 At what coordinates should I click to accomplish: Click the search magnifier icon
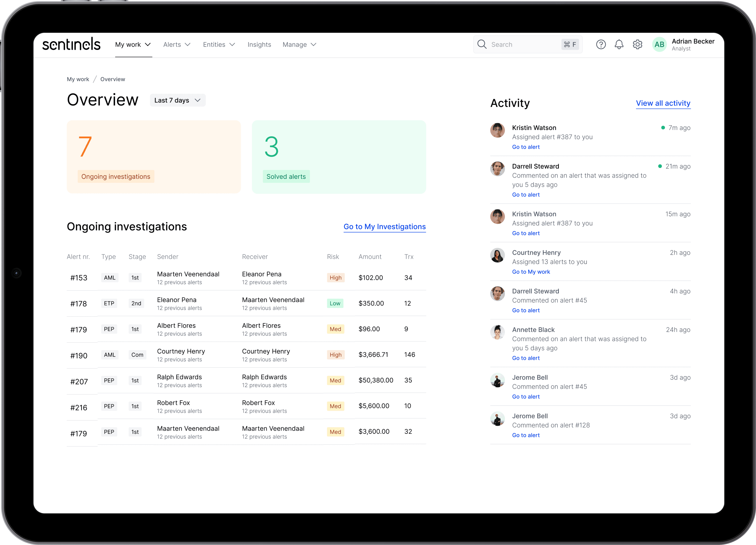[482, 44]
